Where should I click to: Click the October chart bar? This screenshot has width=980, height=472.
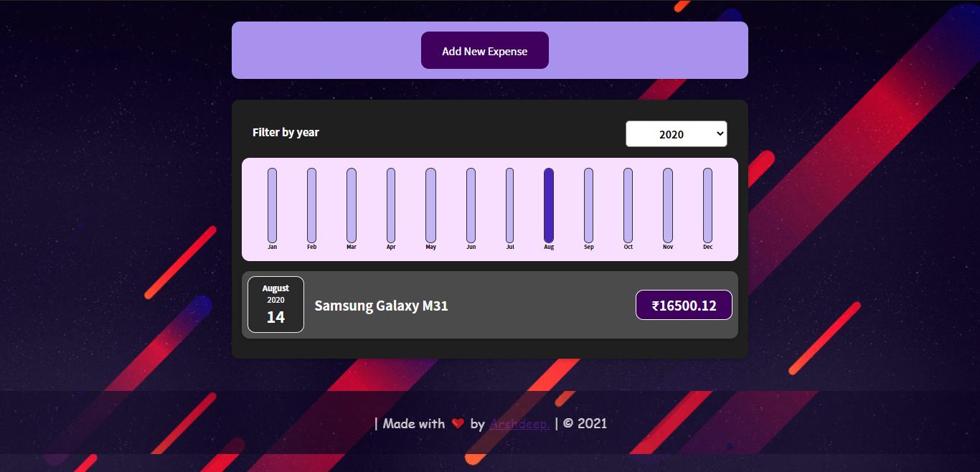(x=628, y=205)
